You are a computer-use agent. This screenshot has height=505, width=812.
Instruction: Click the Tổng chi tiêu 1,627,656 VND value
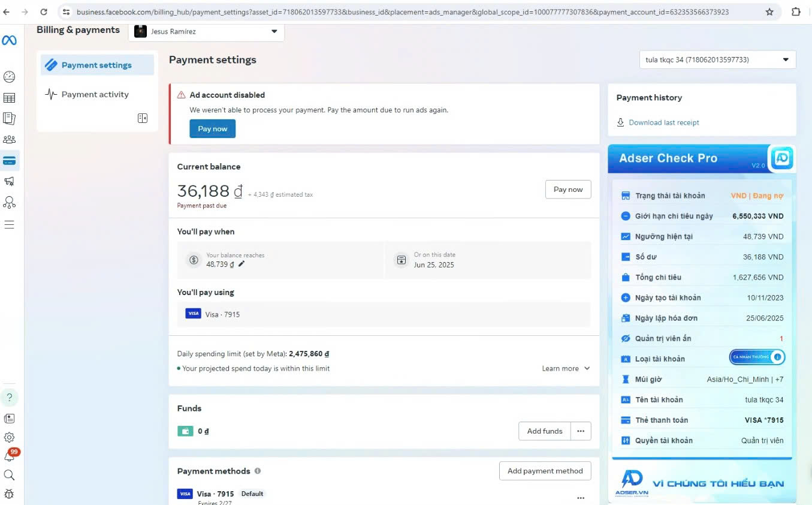coord(758,277)
